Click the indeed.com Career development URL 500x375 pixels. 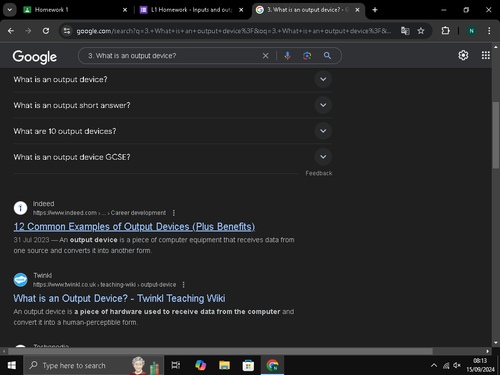[x=99, y=213]
